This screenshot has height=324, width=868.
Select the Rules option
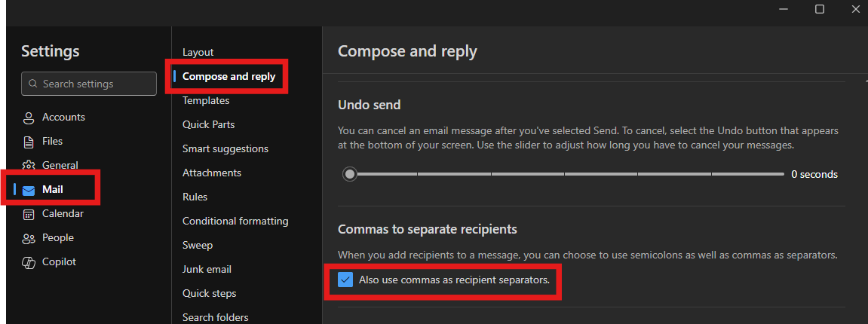(x=195, y=197)
